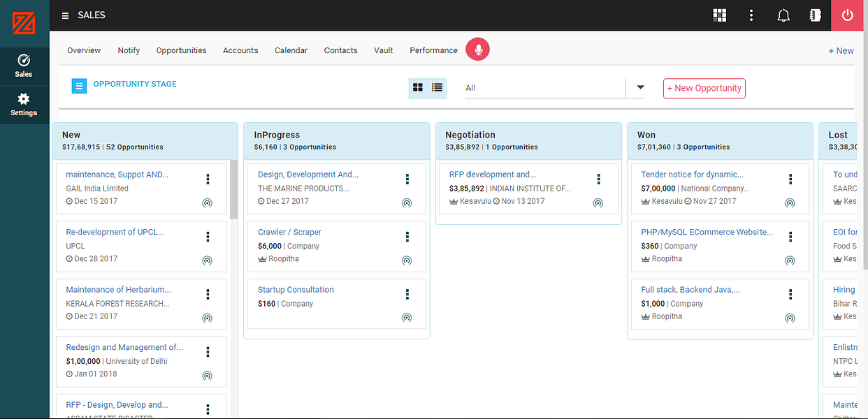Screen dimensions: 868x419
Task: Open options menu for Design, Development And card
Action: pos(407,179)
